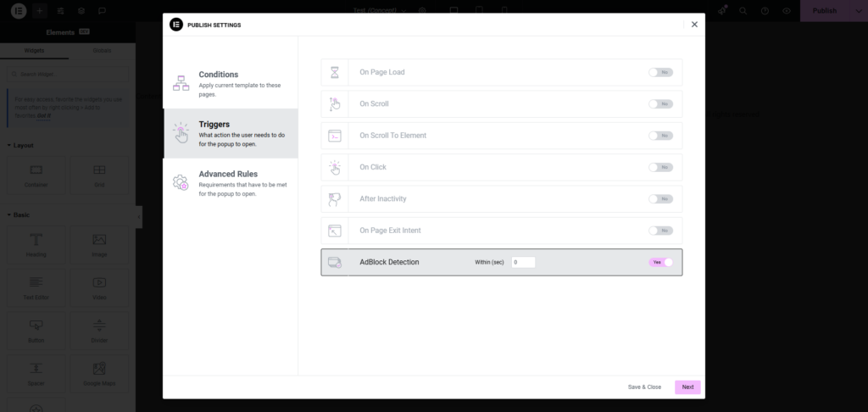
Task: Open the Conditions section
Action: pos(231,84)
